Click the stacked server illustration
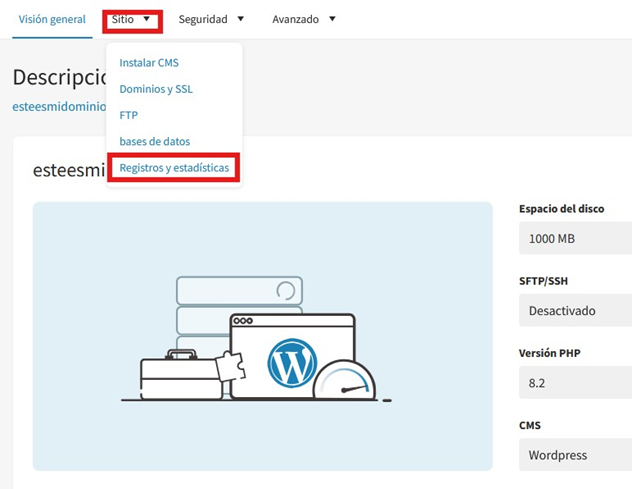The width and height of the screenshot is (632, 489). pos(236,306)
